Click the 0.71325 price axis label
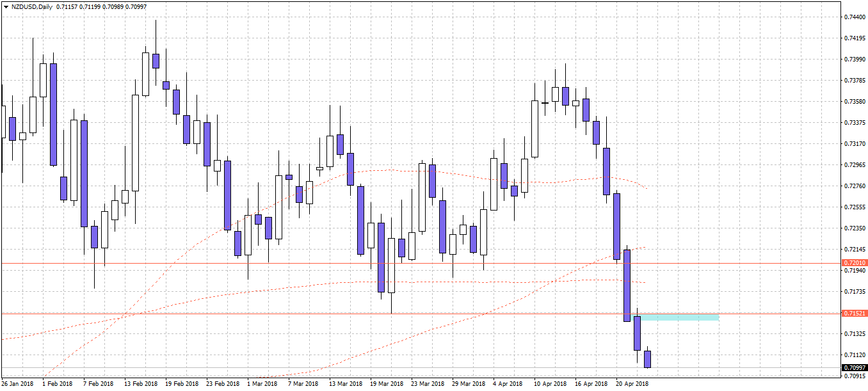The image size is (868, 391). 855,333
